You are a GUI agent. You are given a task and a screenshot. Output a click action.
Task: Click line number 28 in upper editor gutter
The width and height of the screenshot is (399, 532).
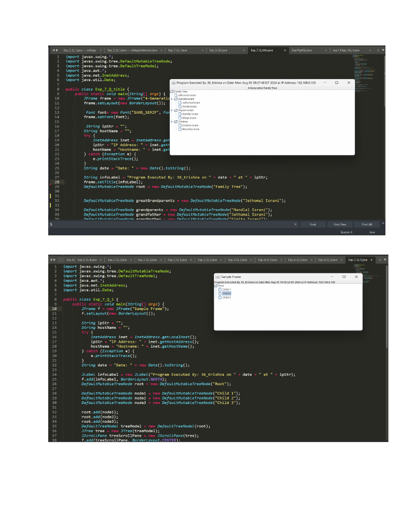(57, 182)
